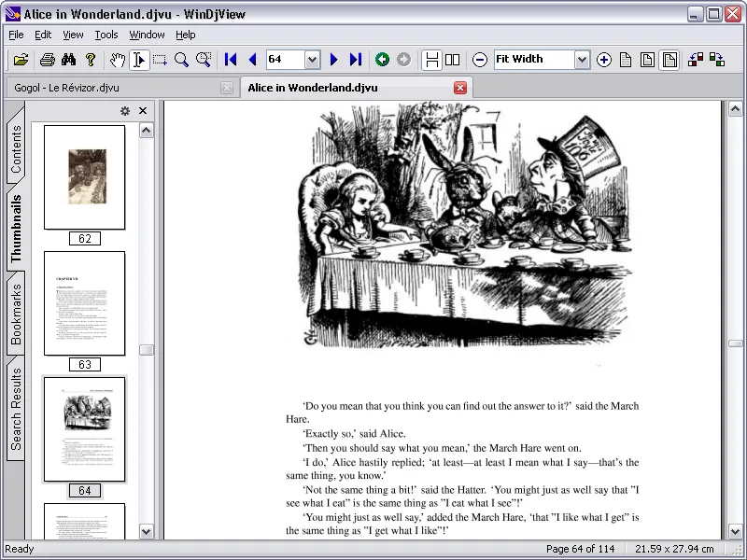Image resolution: width=747 pixels, height=560 pixels.
Task: Select the rectangular selection tool
Action: (160, 60)
